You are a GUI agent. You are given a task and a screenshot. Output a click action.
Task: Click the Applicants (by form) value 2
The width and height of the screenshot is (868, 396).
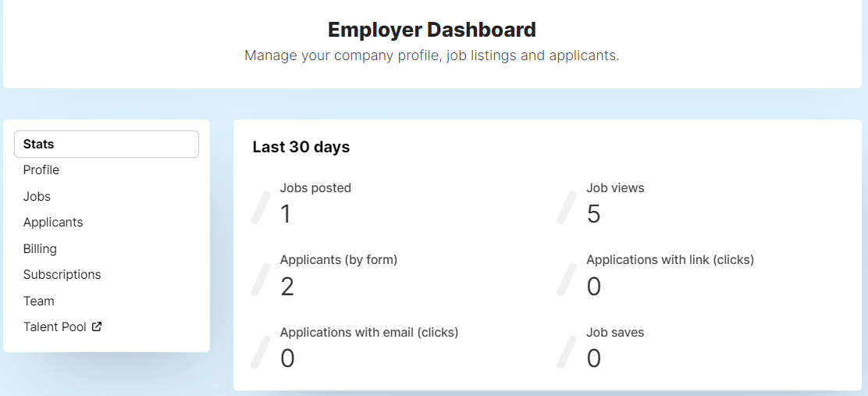click(286, 287)
